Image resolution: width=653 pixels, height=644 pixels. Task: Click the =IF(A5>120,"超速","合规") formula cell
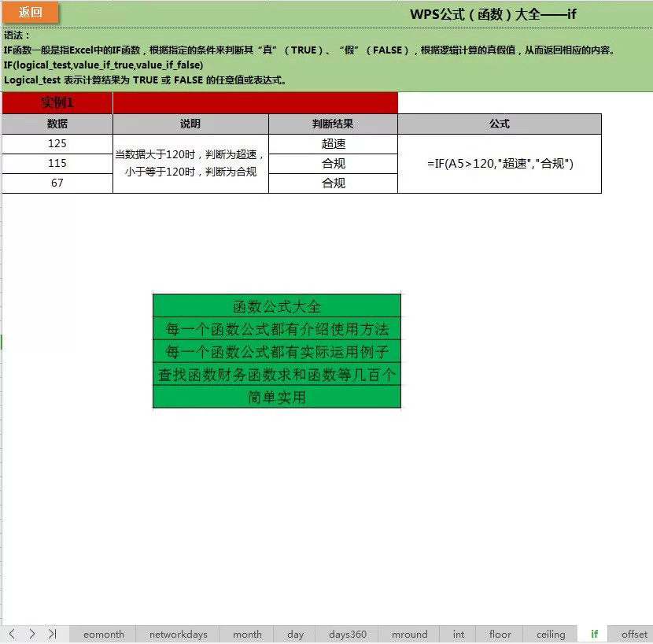click(500, 163)
